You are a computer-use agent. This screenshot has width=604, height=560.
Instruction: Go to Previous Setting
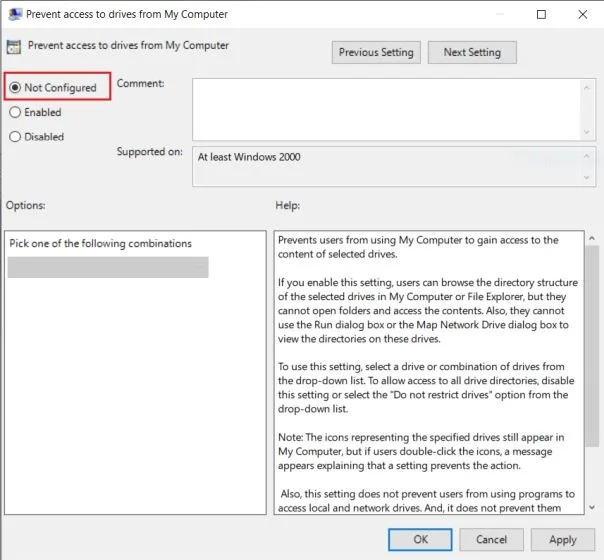(376, 52)
